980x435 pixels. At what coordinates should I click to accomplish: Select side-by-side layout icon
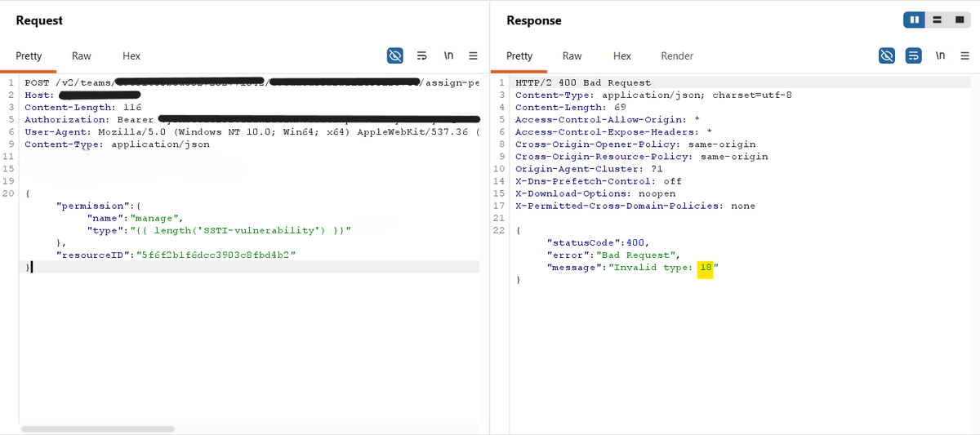point(915,20)
